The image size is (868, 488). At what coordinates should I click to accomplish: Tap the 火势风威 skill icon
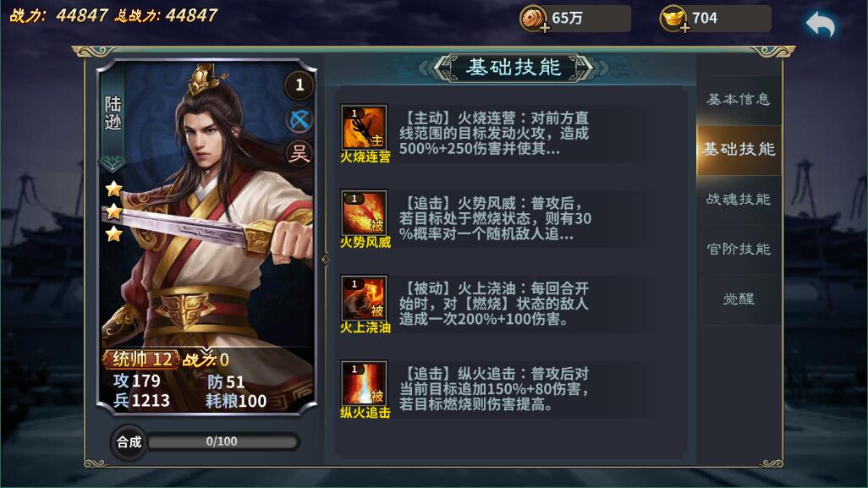(365, 212)
